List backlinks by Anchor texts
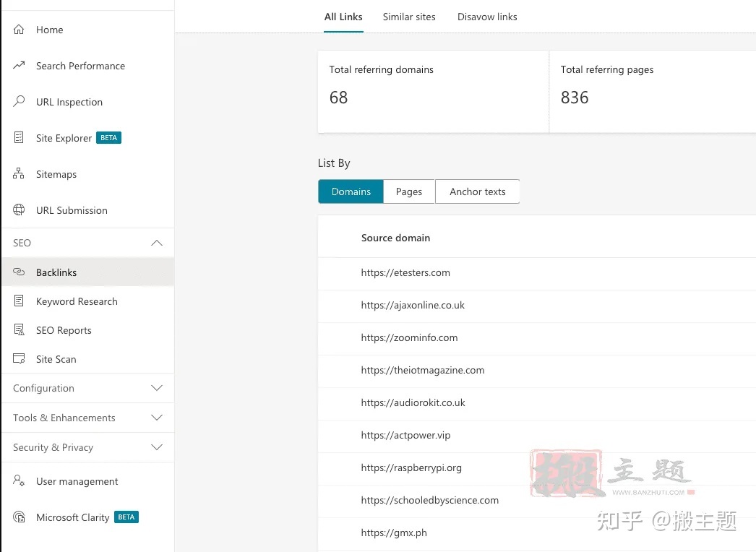Screen dimensions: 756x552 tap(477, 191)
